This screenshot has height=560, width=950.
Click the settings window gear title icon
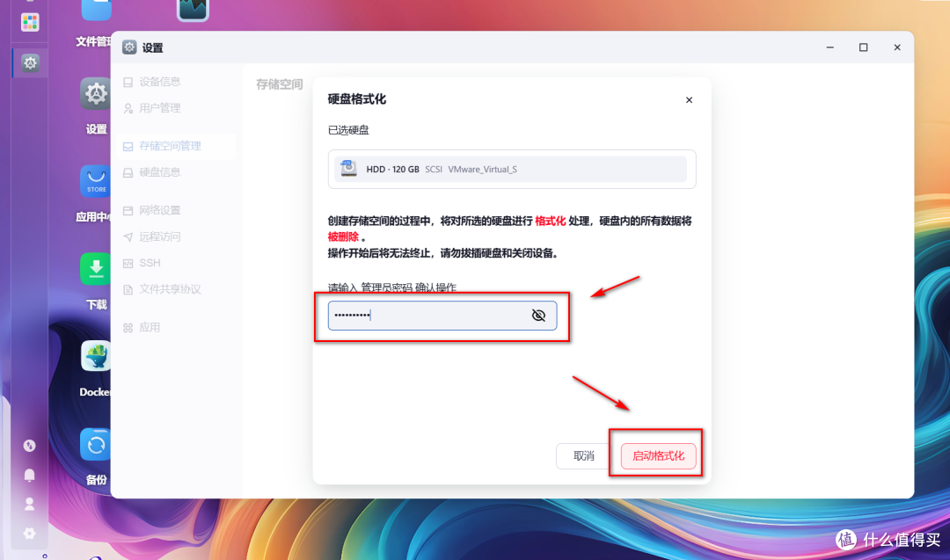coord(129,47)
